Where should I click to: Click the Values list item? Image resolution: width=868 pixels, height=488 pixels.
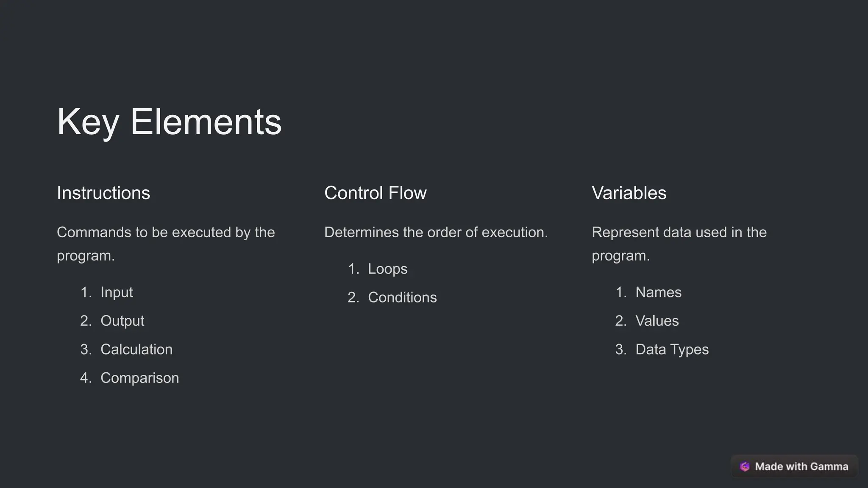(x=657, y=321)
